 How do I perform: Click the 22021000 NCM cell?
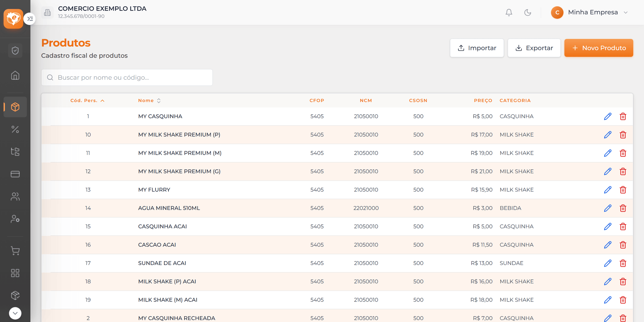coord(366,208)
